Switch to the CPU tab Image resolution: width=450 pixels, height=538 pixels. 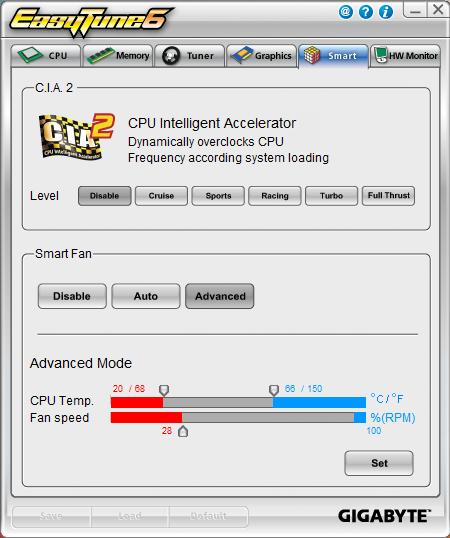46,55
